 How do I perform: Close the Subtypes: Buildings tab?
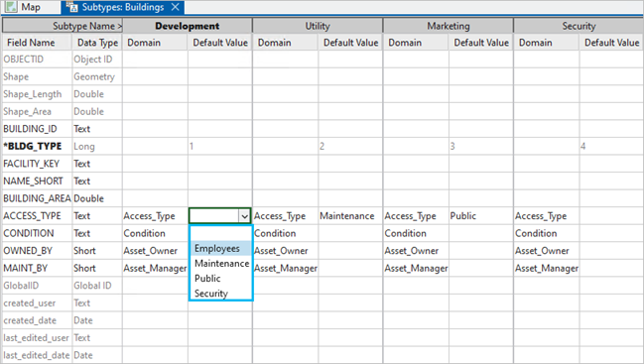pos(175,7)
